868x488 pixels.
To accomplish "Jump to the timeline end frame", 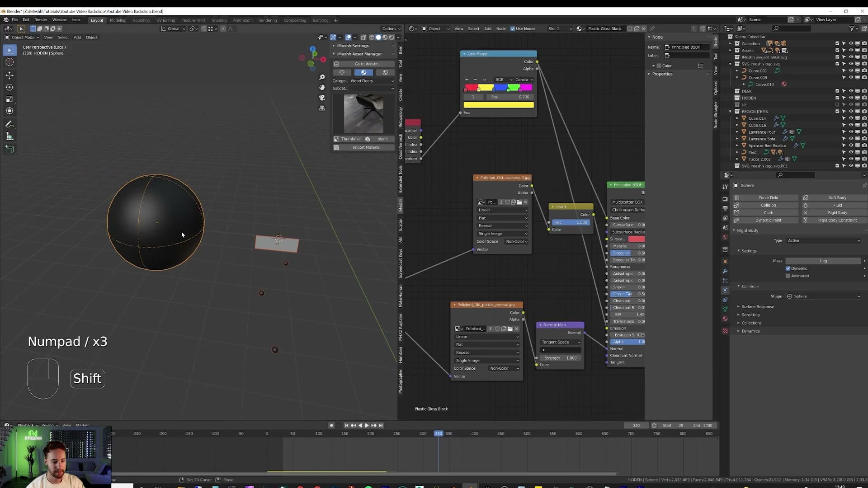I will (x=381, y=425).
